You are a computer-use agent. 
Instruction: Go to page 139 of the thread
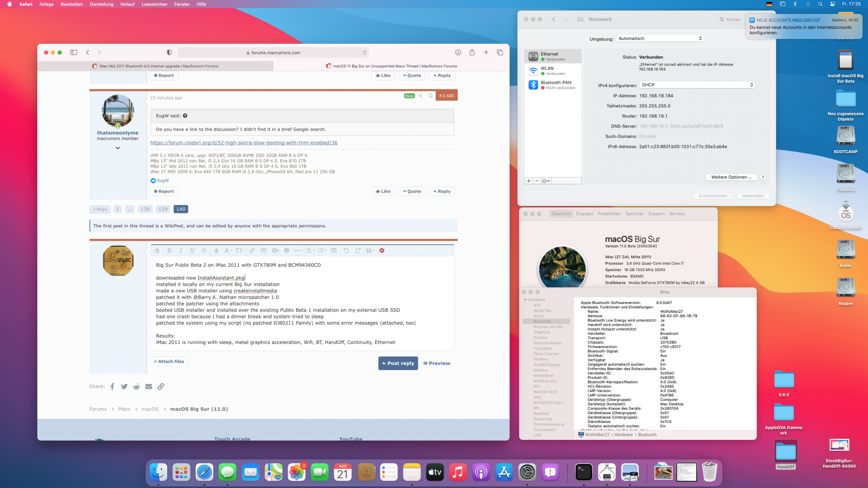163,209
